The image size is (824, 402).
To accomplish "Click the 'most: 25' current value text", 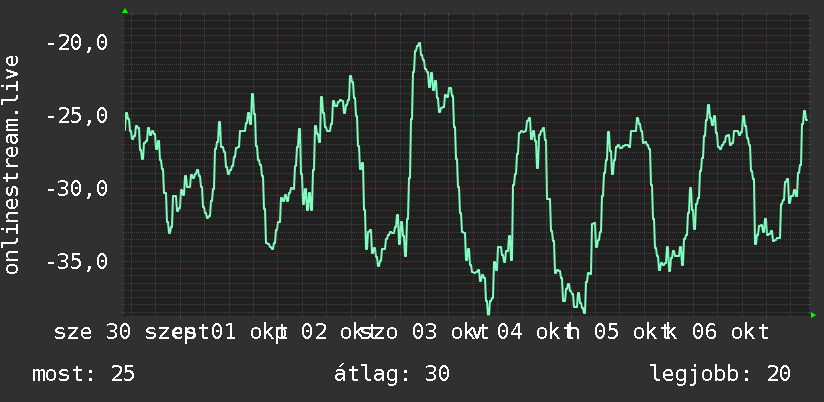I will 84,374.
